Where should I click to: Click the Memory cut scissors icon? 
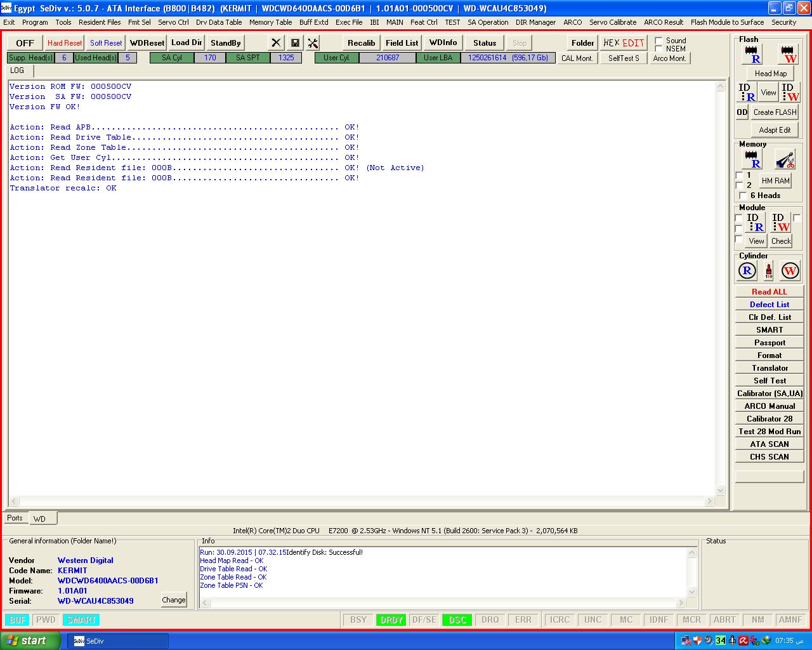coord(785,159)
